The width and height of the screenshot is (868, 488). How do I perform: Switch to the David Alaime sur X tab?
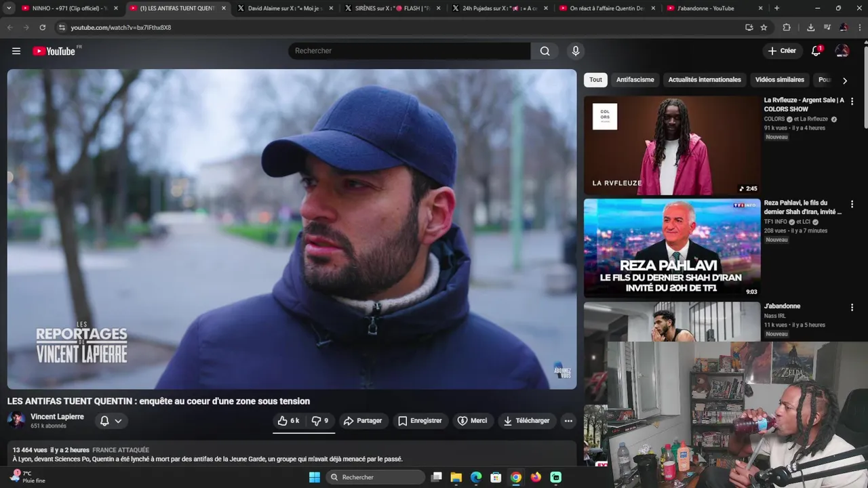click(x=283, y=8)
